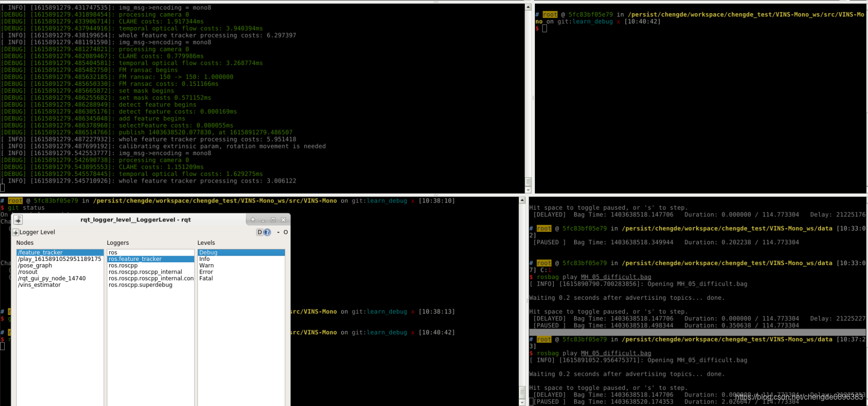Minimize the rqt logger level window
Viewport: 868px width, 406px height.
(x=263, y=220)
